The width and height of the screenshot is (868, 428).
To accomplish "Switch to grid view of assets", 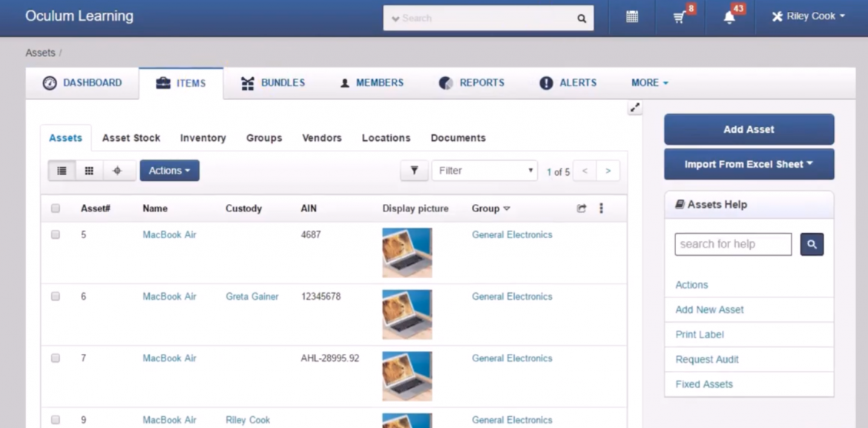I will 88,170.
